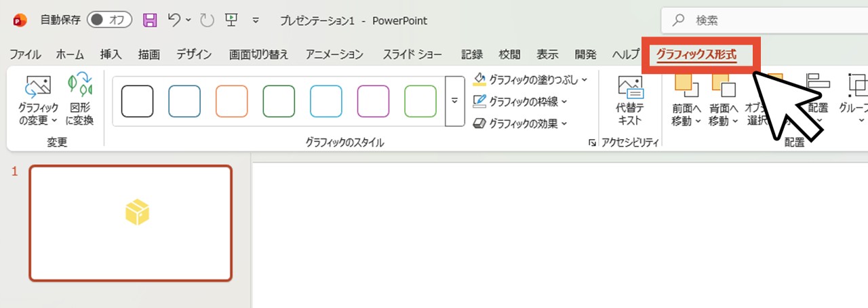This screenshot has width=868, height=308.
Task: Switch to the 校閲 tab
Action: [509, 55]
